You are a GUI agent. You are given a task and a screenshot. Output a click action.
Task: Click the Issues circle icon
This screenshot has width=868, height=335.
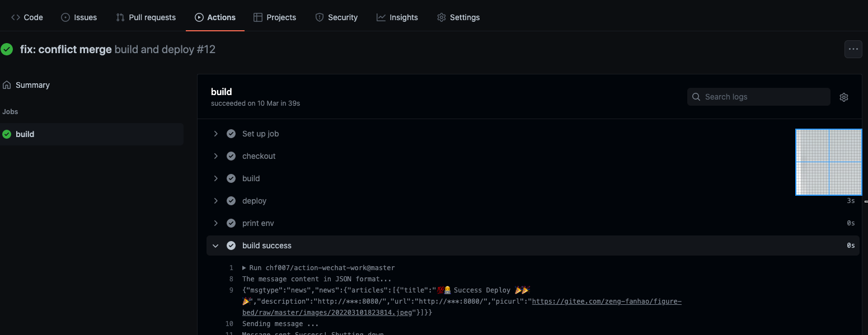65,17
